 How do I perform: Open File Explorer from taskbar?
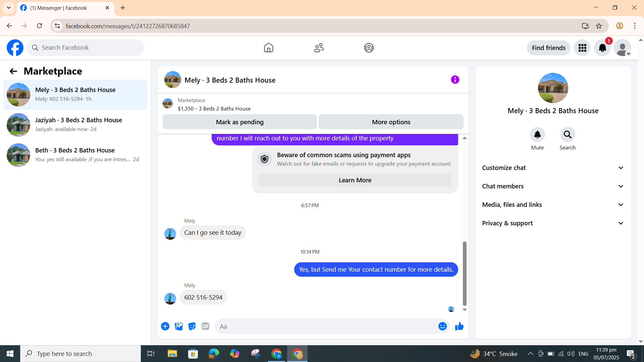[172, 354]
